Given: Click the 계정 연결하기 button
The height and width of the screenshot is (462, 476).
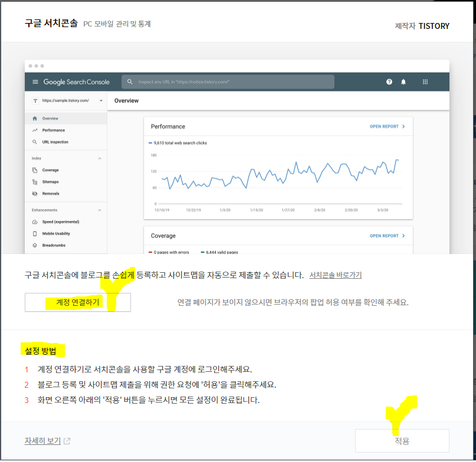Looking at the screenshot, I should pos(78,302).
